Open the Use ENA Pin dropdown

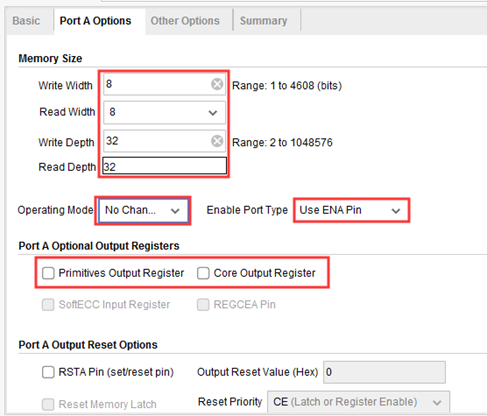[x=351, y=210]
